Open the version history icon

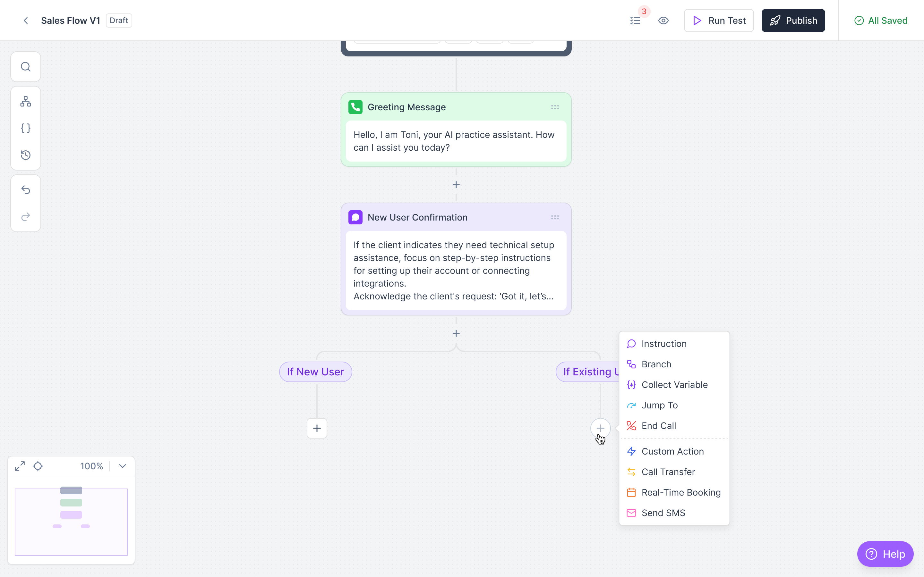coord(26,155)
